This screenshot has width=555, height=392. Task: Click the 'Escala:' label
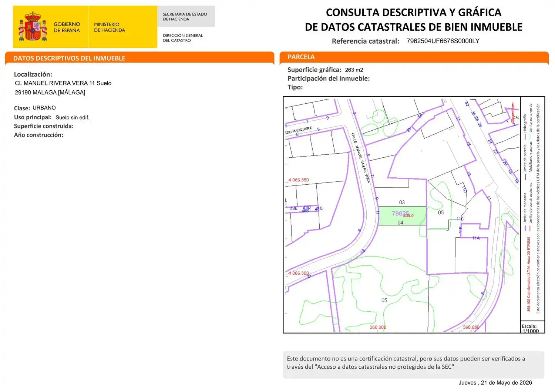tap(529, 326)
